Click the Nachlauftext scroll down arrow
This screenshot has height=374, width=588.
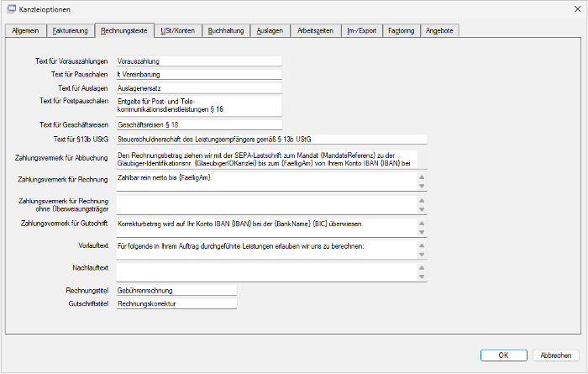tap(422, 277)
